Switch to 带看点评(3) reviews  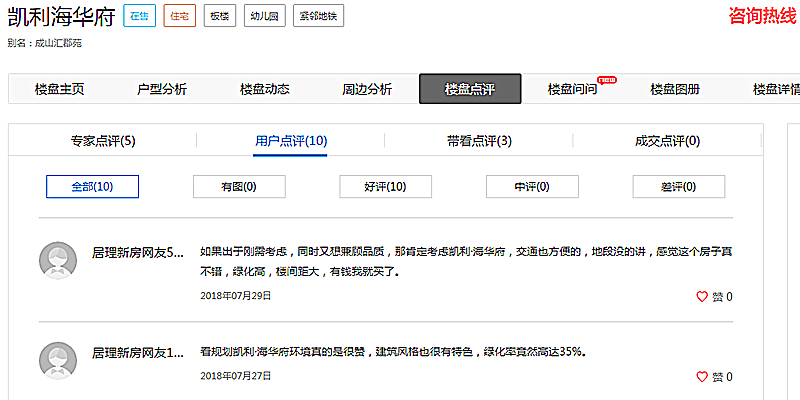click(479, 141)
